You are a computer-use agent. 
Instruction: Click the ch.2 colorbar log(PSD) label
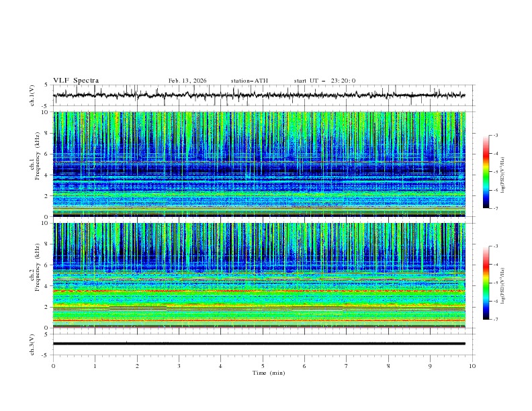[503, 285]
